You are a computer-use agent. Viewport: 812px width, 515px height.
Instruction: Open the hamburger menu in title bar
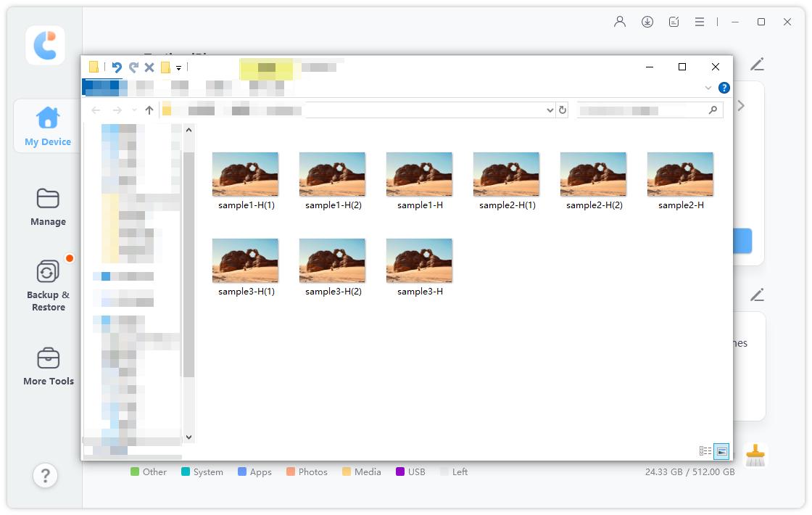pyautogui.click(x=700, y=22)
